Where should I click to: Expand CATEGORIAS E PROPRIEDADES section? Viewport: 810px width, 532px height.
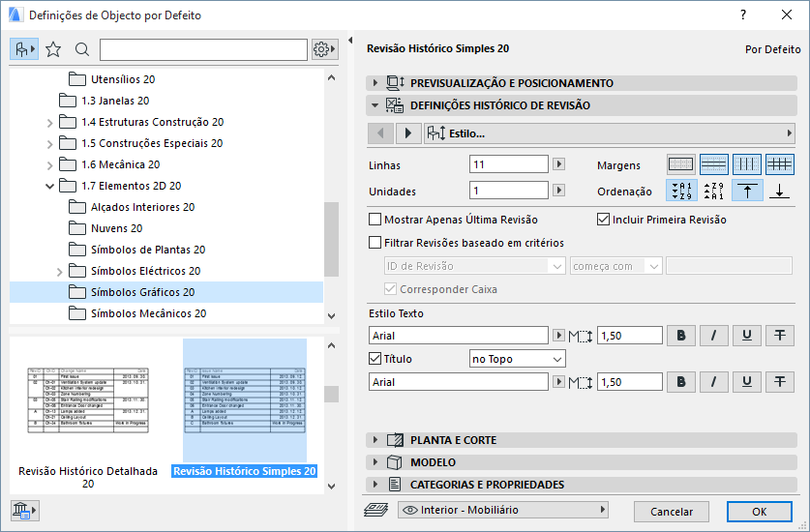375,485
